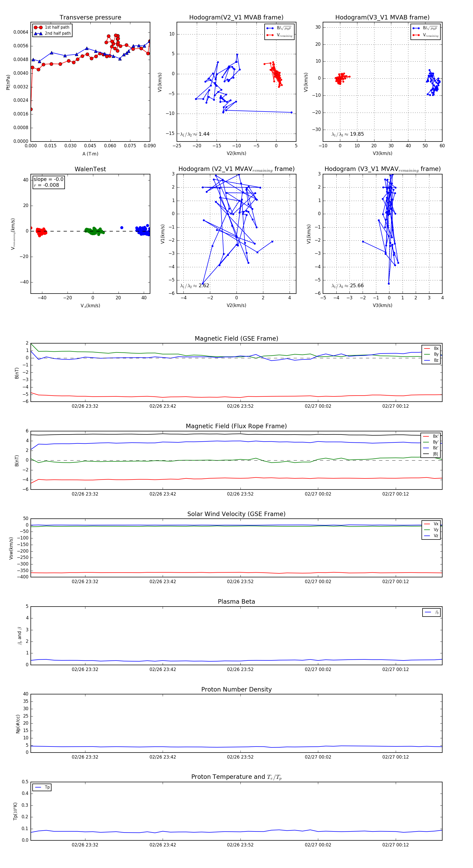Select the '|B|' legend entry

pos(431,454)
